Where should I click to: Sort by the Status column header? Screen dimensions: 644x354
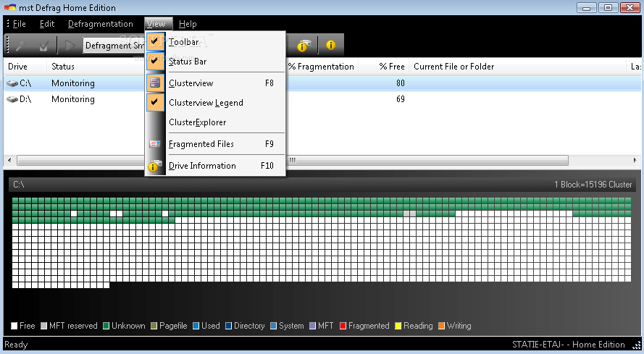[94, 67]
